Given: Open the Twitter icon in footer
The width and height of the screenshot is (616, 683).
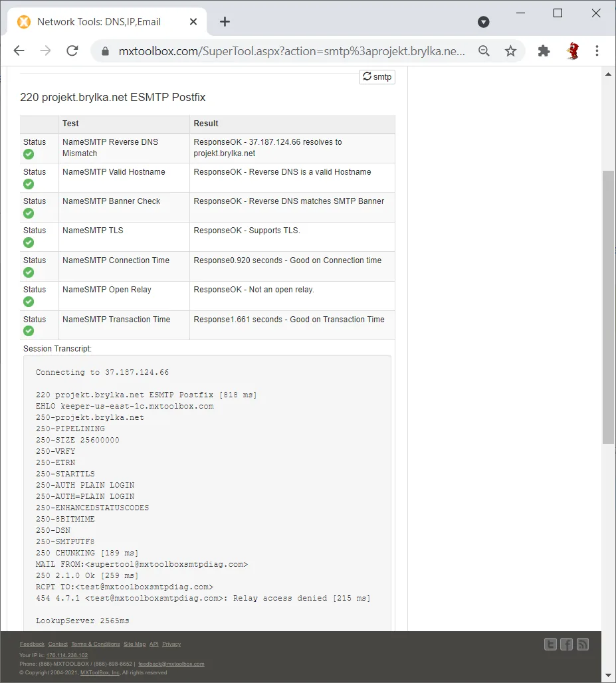Looking at the screenshot, I should pos(550,644).
